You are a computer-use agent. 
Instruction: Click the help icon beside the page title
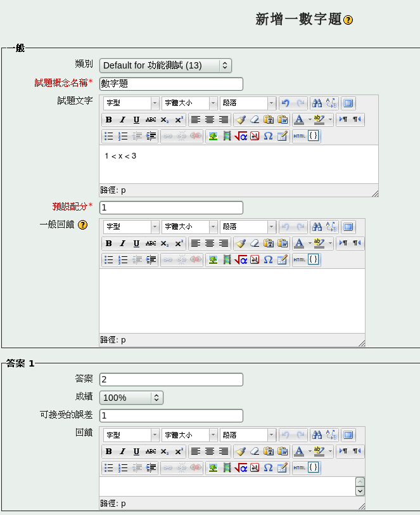(348, 20)
